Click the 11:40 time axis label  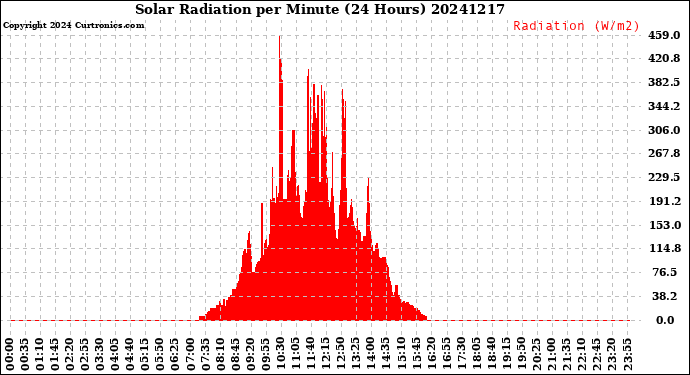point(311,355)
